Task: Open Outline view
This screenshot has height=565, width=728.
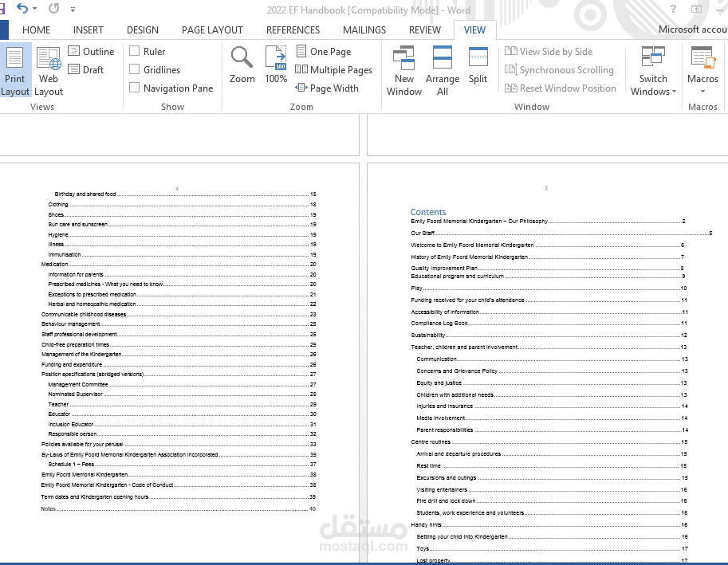Action: tap(91, 52)
